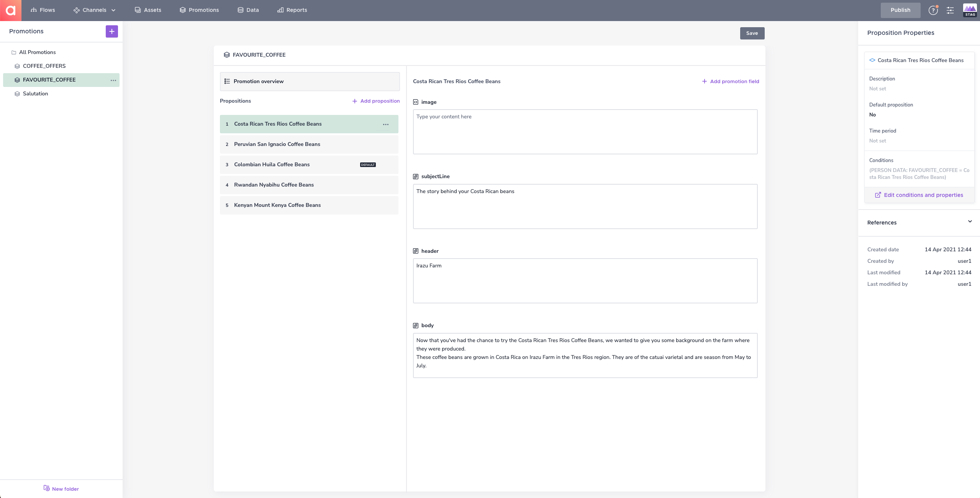Click into the subjectLine text field
The height and width of the screenshot is (498, 980).
tap(585, 206)
